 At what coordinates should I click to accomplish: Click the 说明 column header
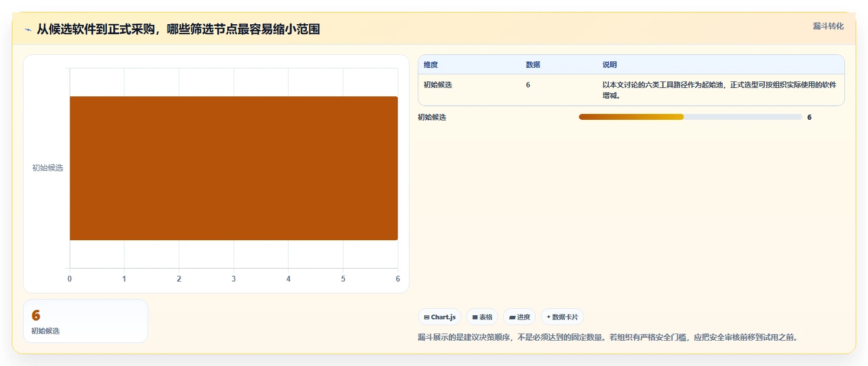(x=610, y=65)
